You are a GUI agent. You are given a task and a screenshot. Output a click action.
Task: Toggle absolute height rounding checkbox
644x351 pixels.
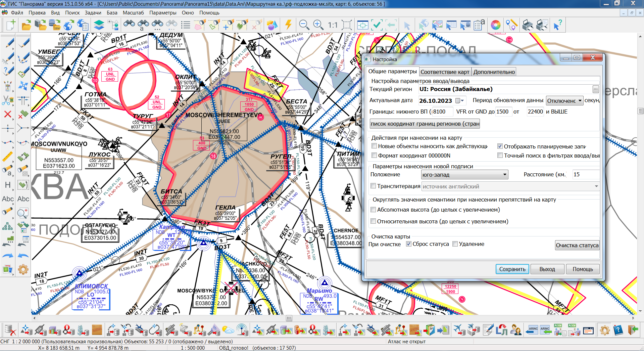point(373,210)
